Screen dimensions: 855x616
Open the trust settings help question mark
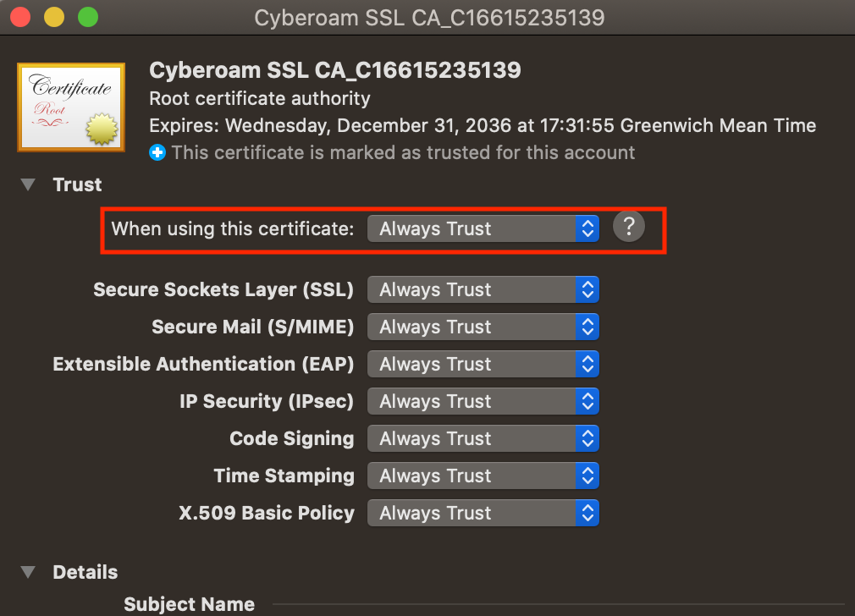(629, 226)
